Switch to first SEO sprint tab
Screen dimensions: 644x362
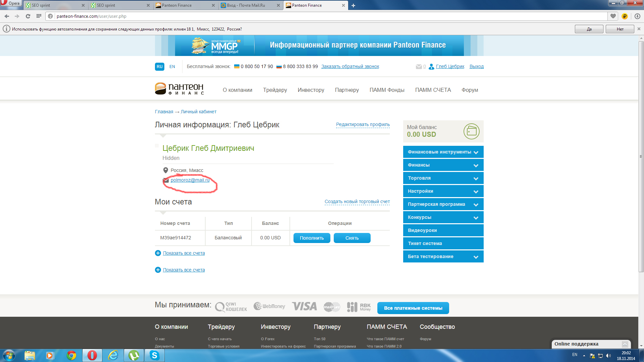coord(55,5)
